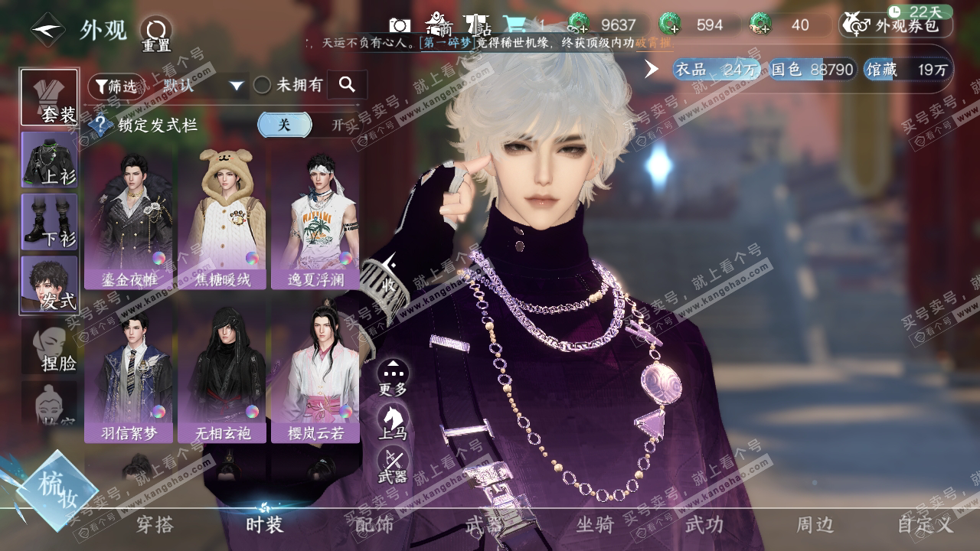Open the shopping cart icon
The height and width of the screenshot is (551, 980).
tap(514, 25)
